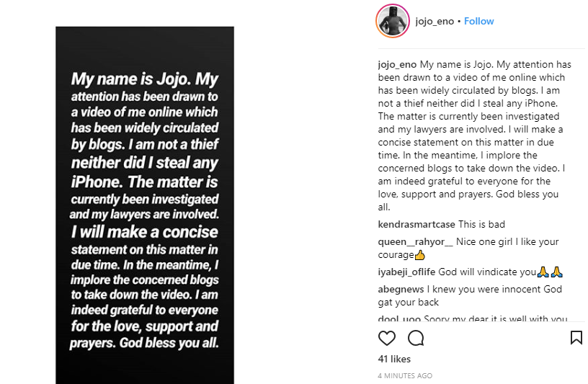This screenshot has width=588, height=384.
Task: Follow the jojo_eno account
Action: click(478, 21)
